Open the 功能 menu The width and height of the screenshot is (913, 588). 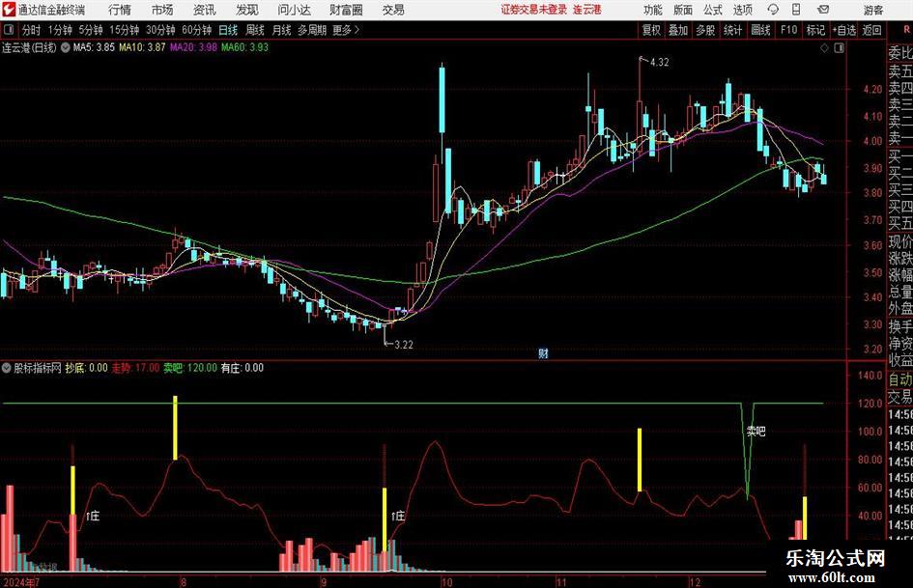pos(653,10)
